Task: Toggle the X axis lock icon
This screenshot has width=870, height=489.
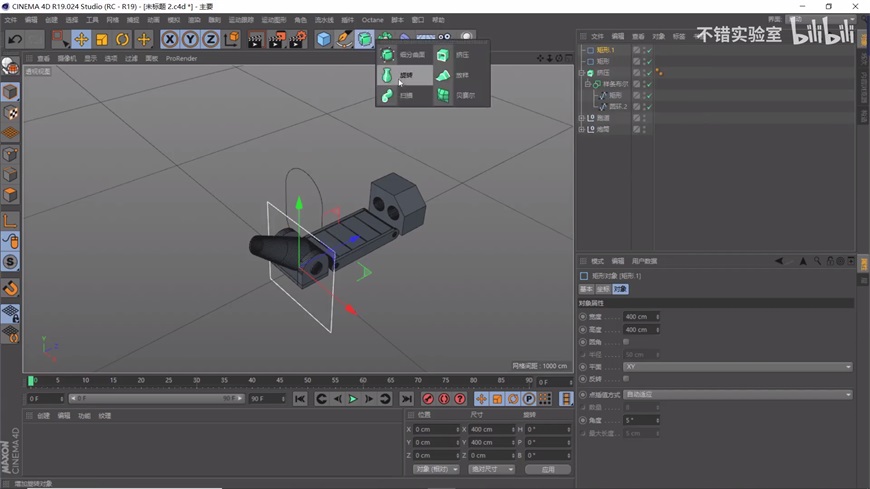Action: pyautogui.click(x=169, y=39)
